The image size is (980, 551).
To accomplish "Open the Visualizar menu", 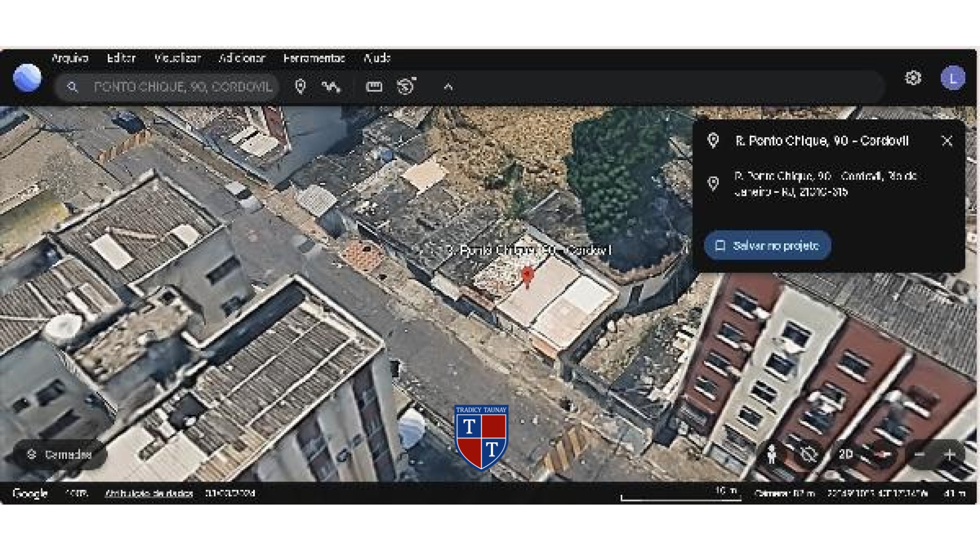I will 178,58.
